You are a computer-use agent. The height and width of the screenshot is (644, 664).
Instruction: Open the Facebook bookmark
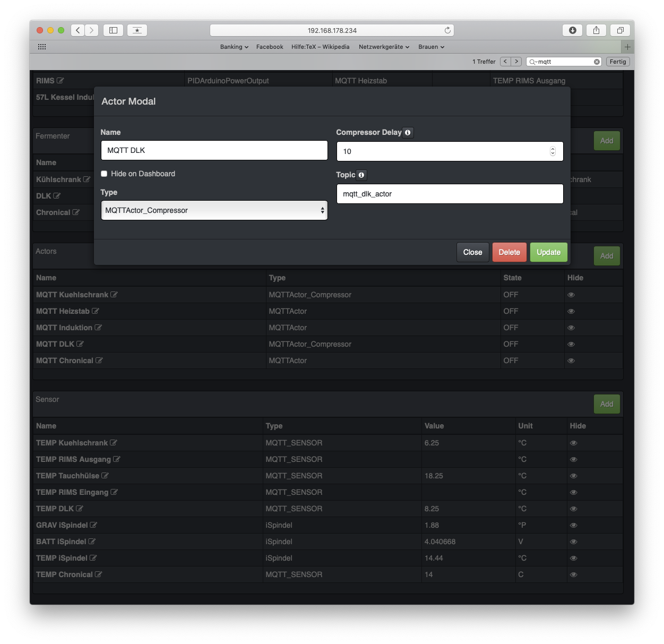coord(270,47)
